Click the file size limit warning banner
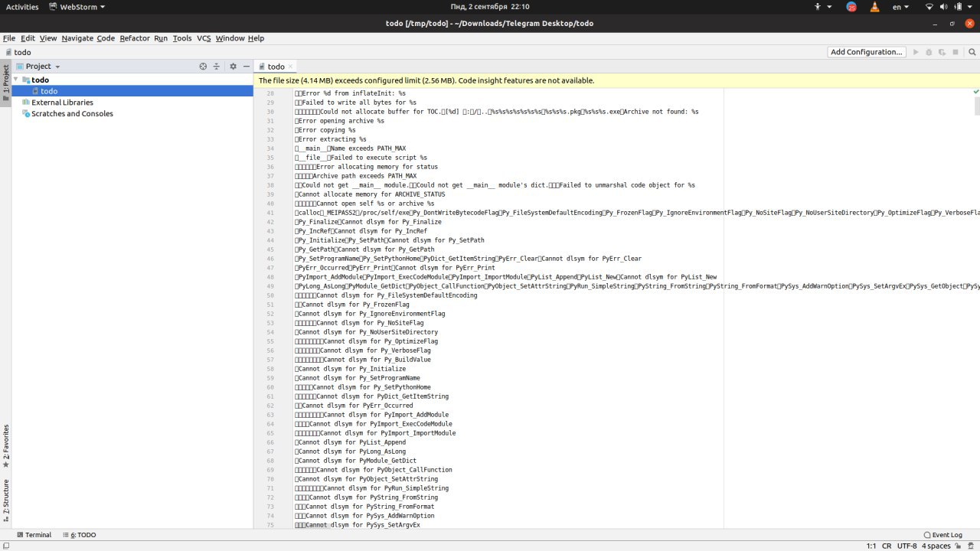Screen dimensions: 980x551 [616, 80]
